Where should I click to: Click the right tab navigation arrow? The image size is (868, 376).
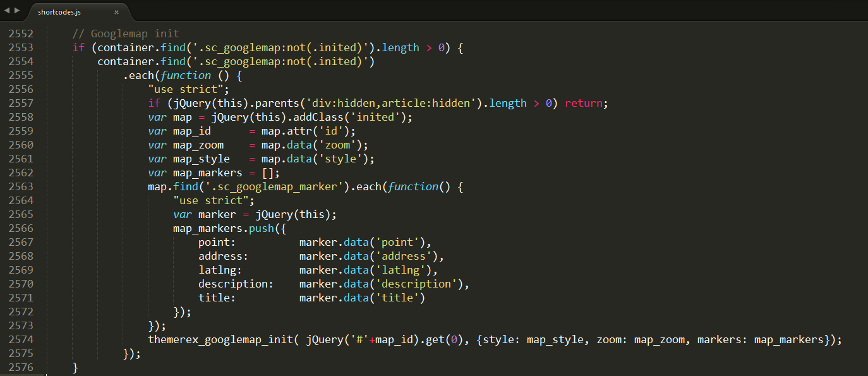coord(16,11)
